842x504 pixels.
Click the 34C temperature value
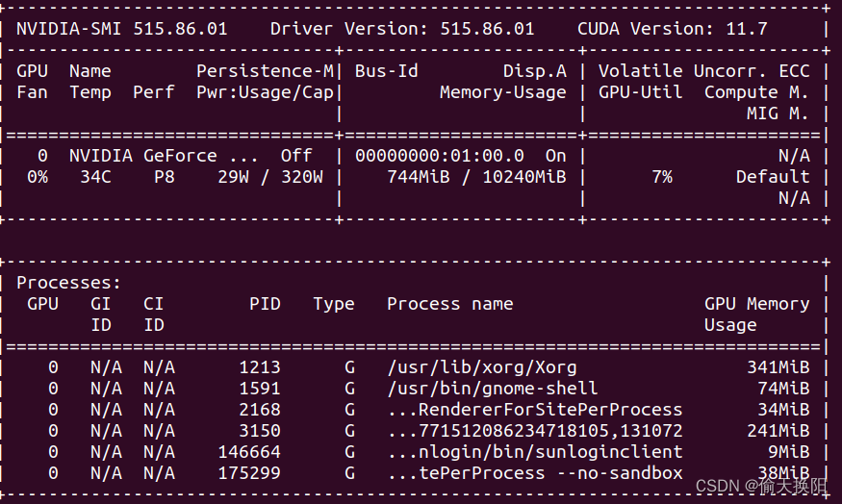pyautogui.click(x=95, y=177)
